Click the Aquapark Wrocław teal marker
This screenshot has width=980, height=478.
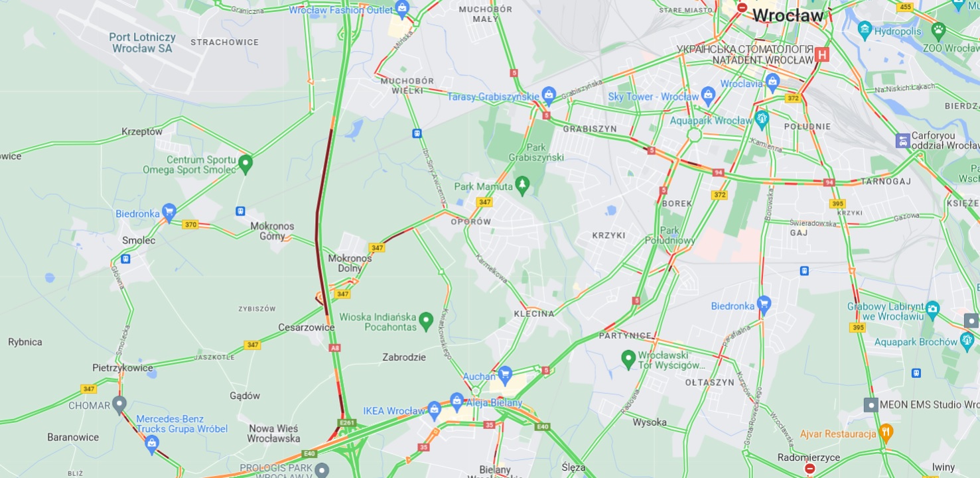click(762, 120)
